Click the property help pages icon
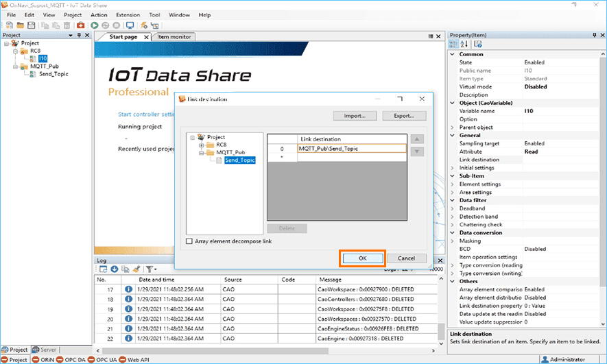Image resolution: width=607 pixels, height=364 pixels. click(477, 44)
